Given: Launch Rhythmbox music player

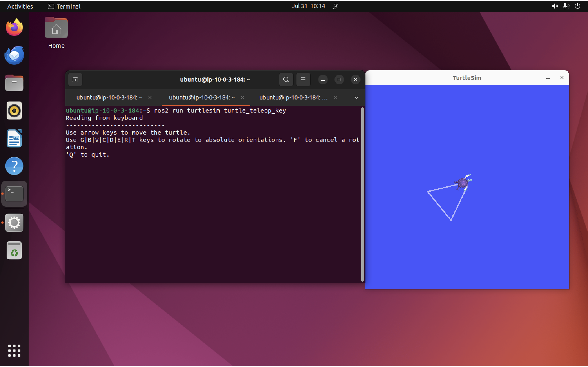Looking at the screenshot, I should tap(14, 111).
